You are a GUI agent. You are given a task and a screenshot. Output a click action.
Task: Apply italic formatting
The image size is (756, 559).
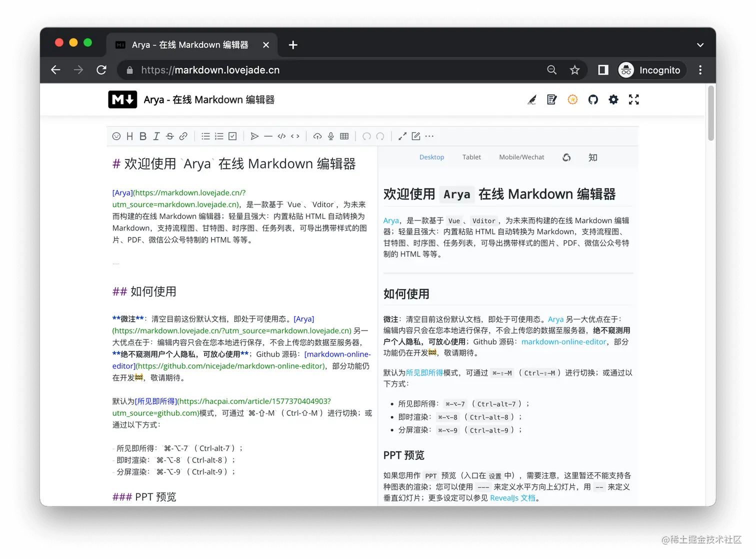156,136
